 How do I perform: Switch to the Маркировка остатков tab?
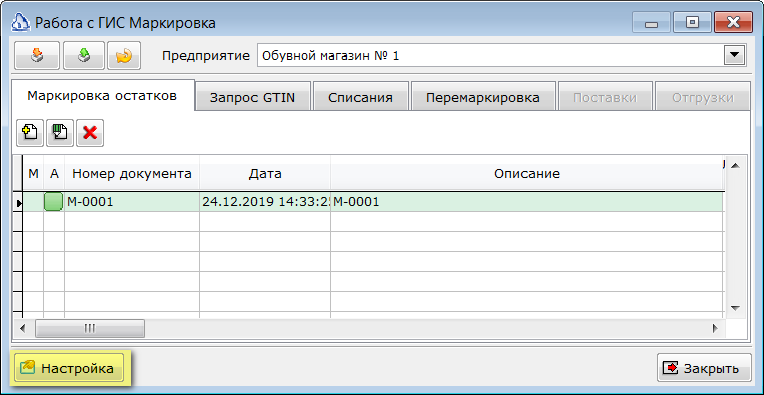102,95
